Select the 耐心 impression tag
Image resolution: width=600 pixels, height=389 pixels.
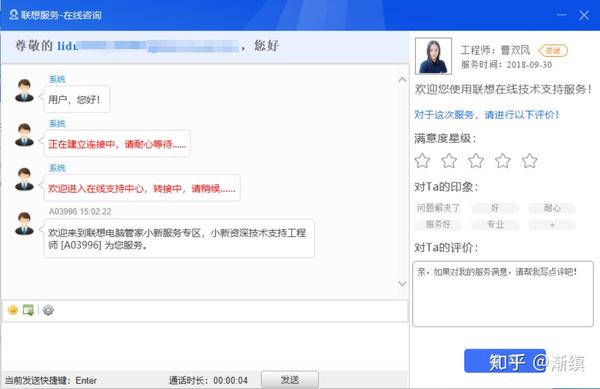click(x=552, y=208)
